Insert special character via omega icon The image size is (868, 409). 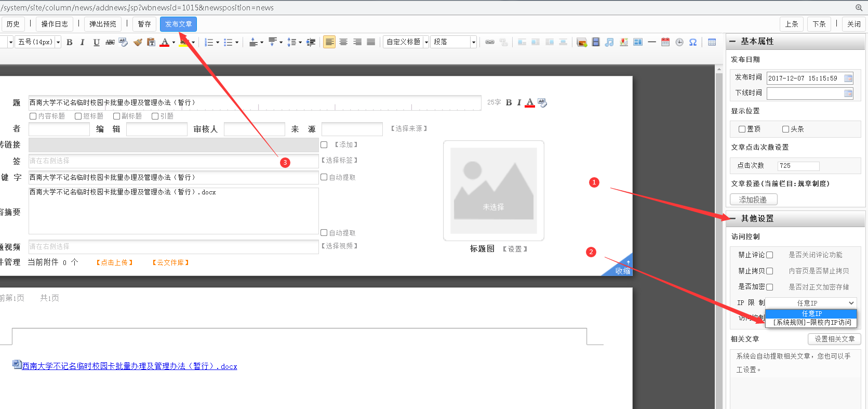point(693,42)
